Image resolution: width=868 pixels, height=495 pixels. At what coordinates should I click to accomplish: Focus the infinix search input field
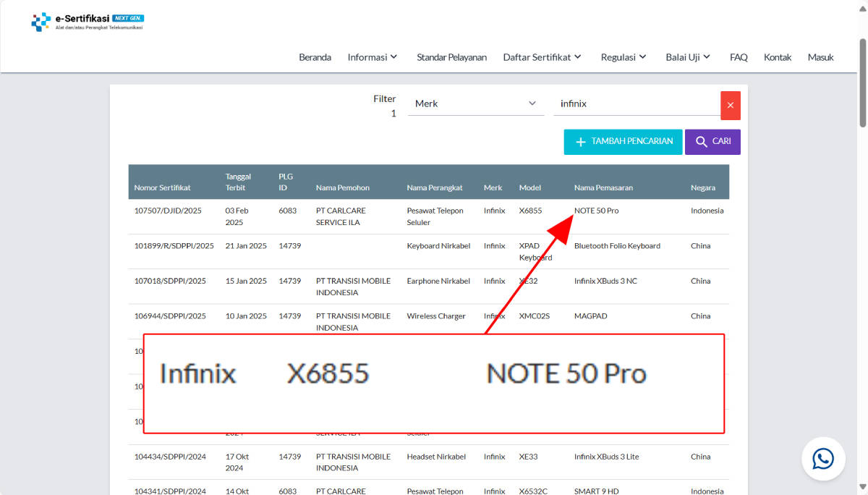click(637, 103)
